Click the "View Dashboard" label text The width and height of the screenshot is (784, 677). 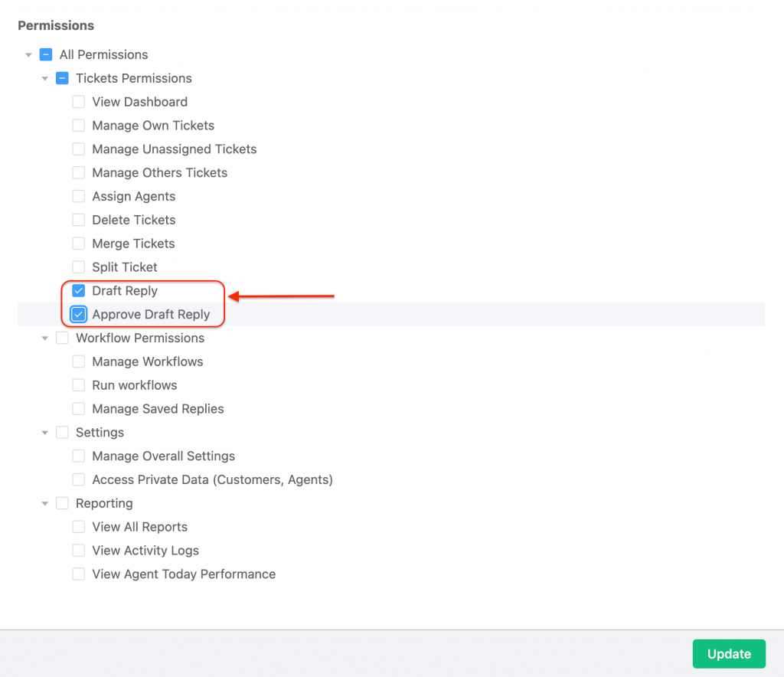point(139,102)
